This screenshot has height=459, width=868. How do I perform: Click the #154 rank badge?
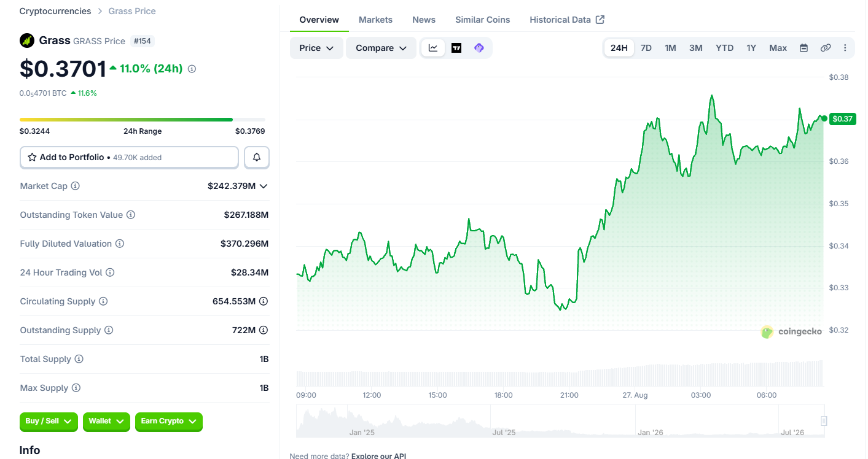tap(143, 41)
